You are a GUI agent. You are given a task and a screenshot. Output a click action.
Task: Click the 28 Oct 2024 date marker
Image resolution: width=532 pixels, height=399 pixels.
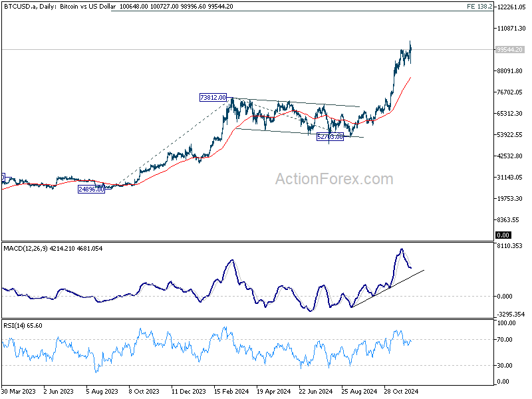pyautogui.click(x=401, y=392)
